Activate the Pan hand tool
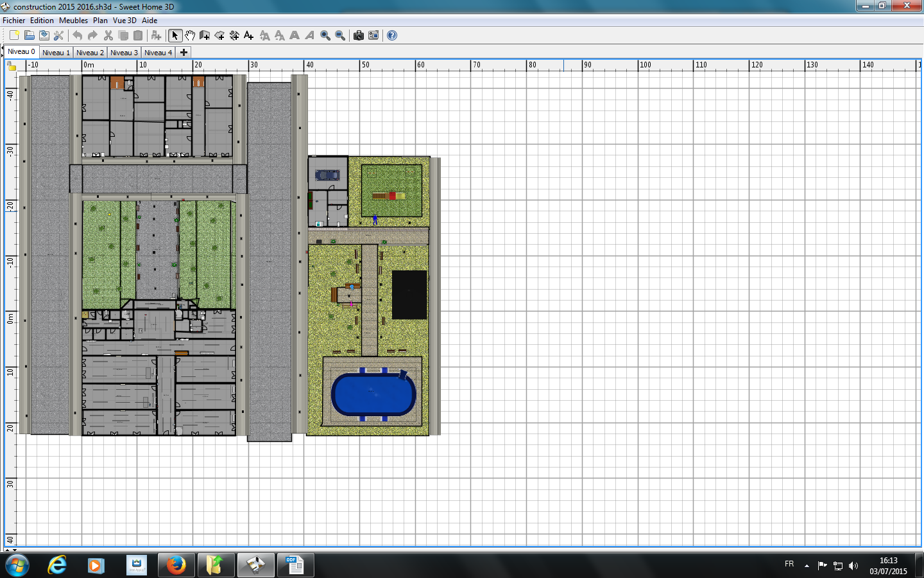Image resolution: width=924 pixels, height=578 pixels. (190, 35)
